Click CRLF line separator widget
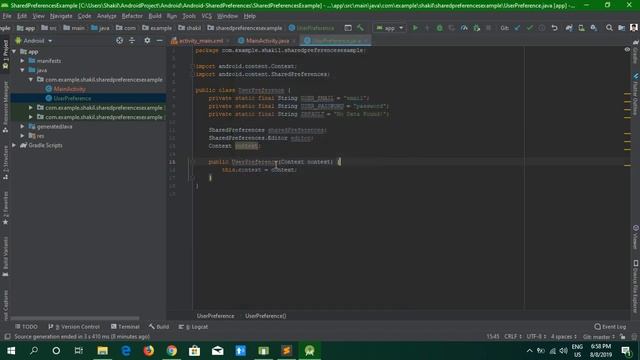Screen dimensions: 640x360 click(513, 337)
